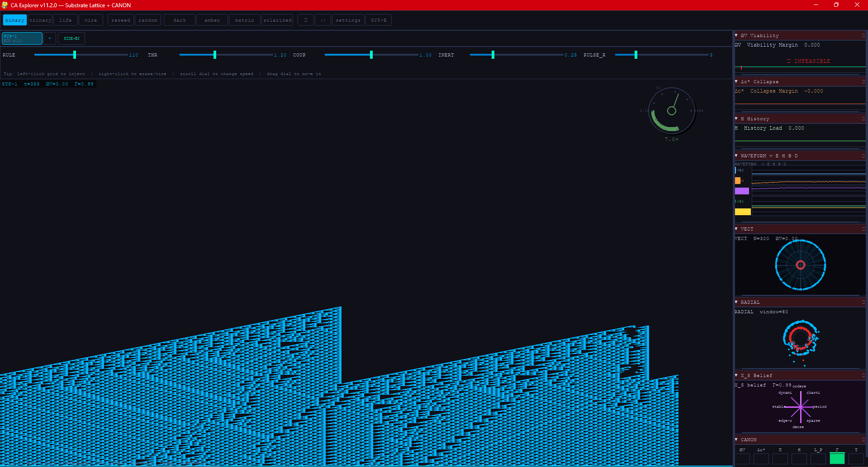This screenshot has width=868, height=467.
Task: Pop out the WAVEFORM panel square icon
Action: coord(863,156)
